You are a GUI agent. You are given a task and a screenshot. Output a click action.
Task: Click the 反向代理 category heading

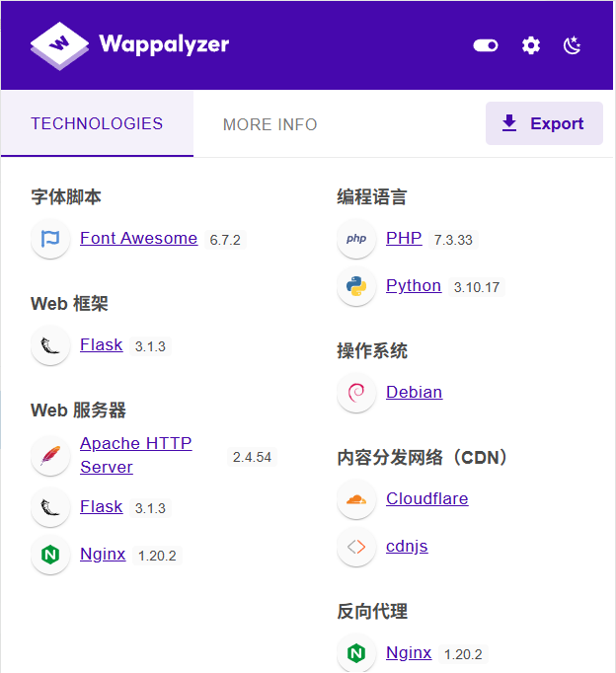point(372,612)
